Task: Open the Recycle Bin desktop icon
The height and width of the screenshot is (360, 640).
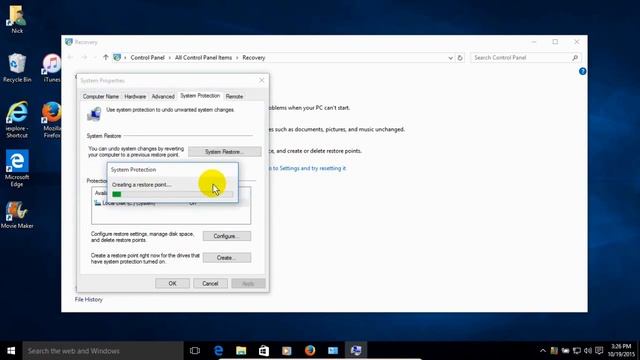Action: (x=17, y=68)
